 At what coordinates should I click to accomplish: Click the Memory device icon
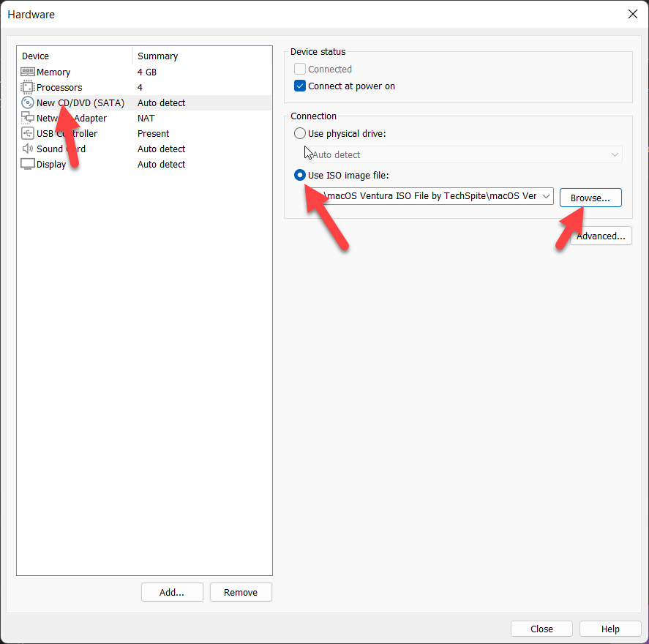[x=28, y=72]
